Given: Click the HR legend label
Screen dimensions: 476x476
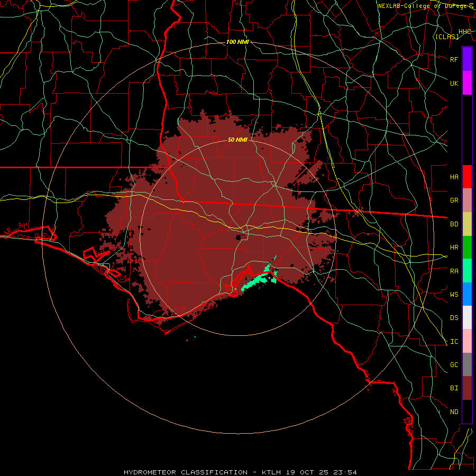Looking at the screenshot, I should (454, 248).
